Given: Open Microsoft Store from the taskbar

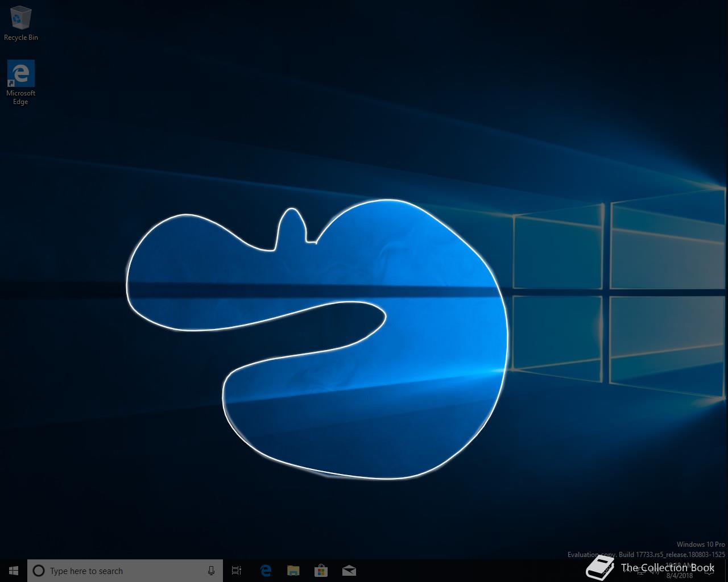Looking at the screenshot, I should (321, 571).
